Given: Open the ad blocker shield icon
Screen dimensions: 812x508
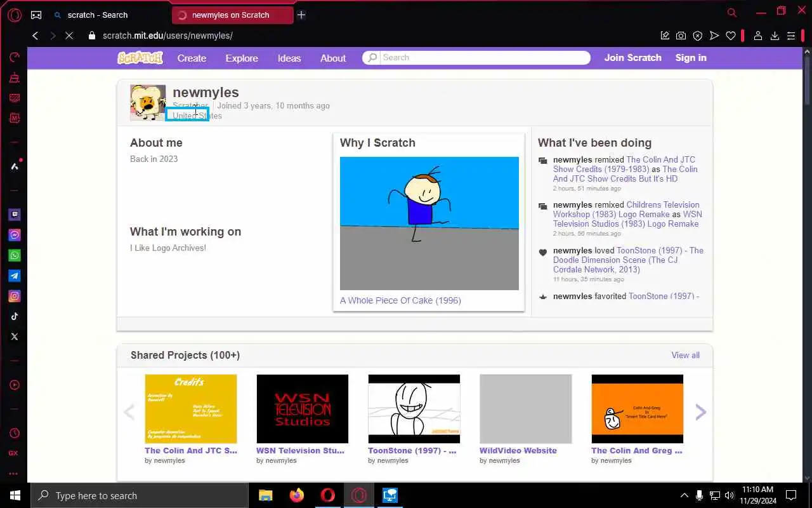Looking at the screenshot, I should (698, 36).
